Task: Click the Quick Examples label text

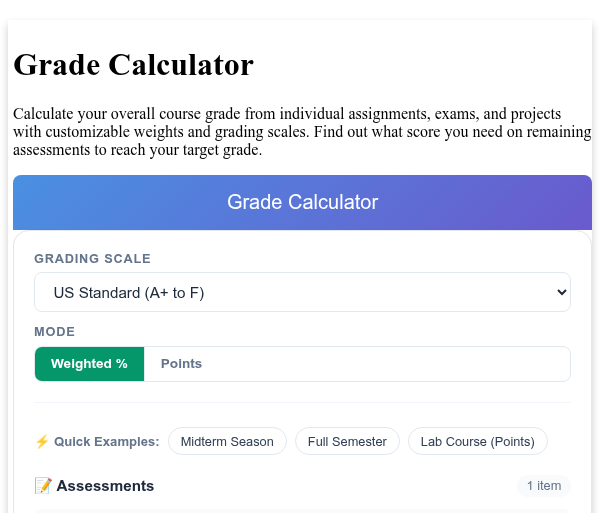Action: point(107,441)
